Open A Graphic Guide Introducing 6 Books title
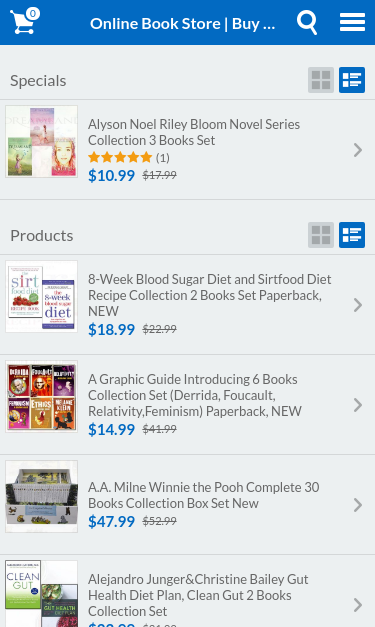Screen dimensions: 375x627 (x=195, y=395)
